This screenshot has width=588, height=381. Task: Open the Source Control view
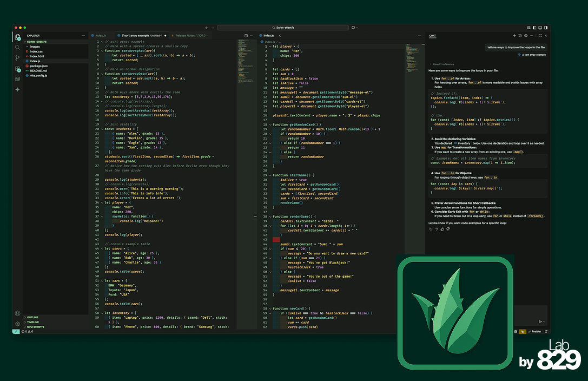click(17, 57)
